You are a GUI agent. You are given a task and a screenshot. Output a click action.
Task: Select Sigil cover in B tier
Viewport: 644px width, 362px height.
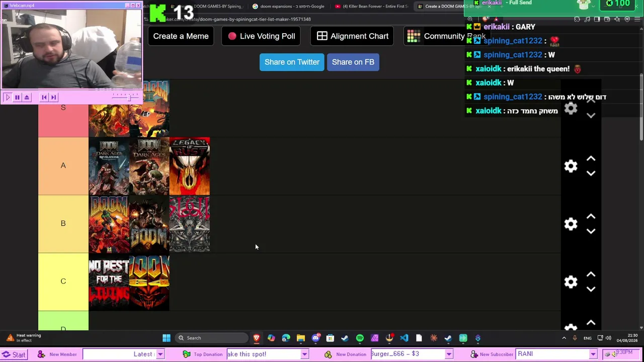[190, 224]
